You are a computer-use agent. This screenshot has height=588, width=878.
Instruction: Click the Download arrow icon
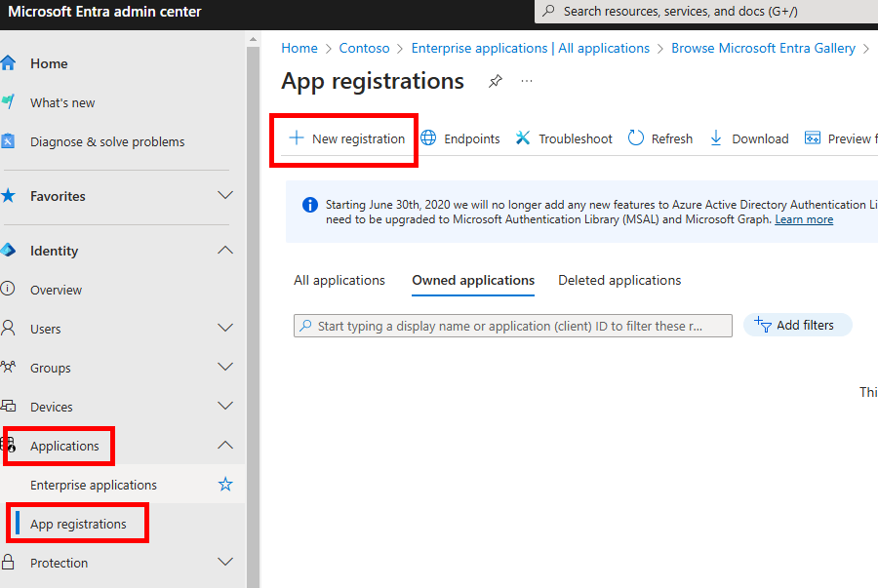(716, 137)
